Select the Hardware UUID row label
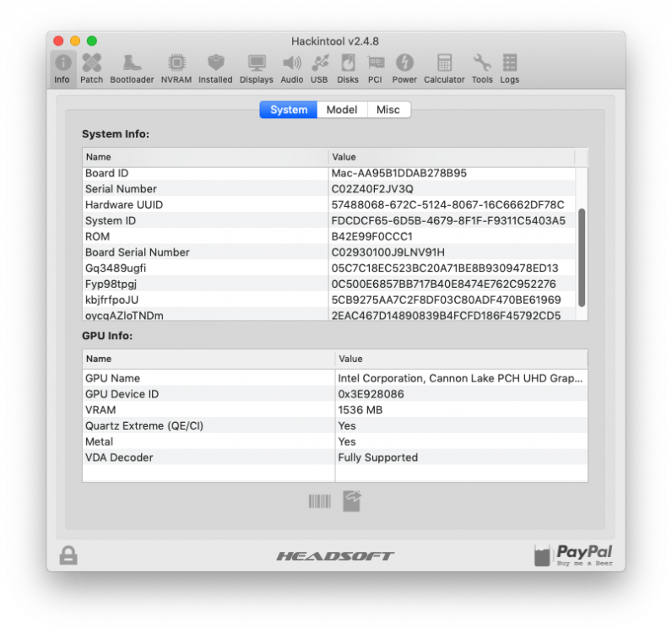The height and width of the screenshot is (633, 672). click(x=124, y=205)
